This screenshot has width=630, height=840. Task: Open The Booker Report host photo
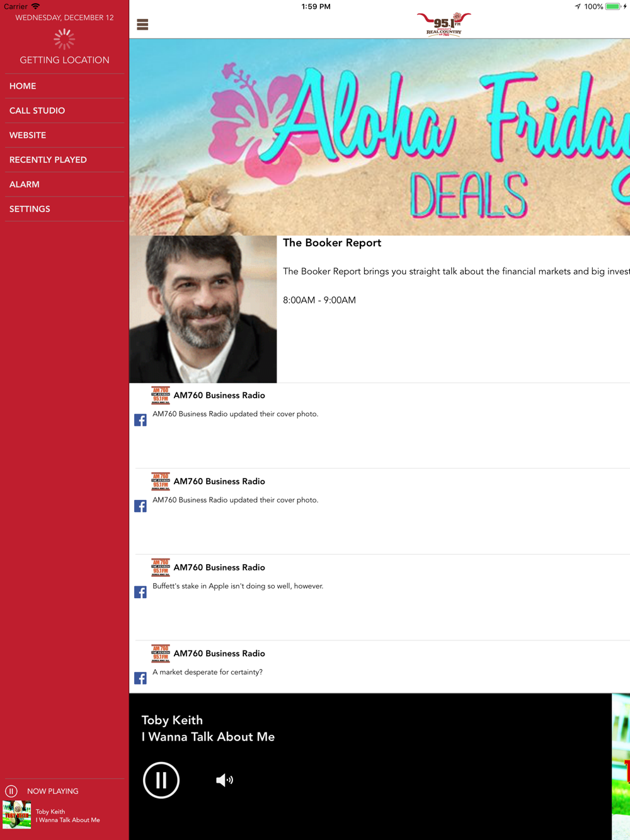(203, 309)
